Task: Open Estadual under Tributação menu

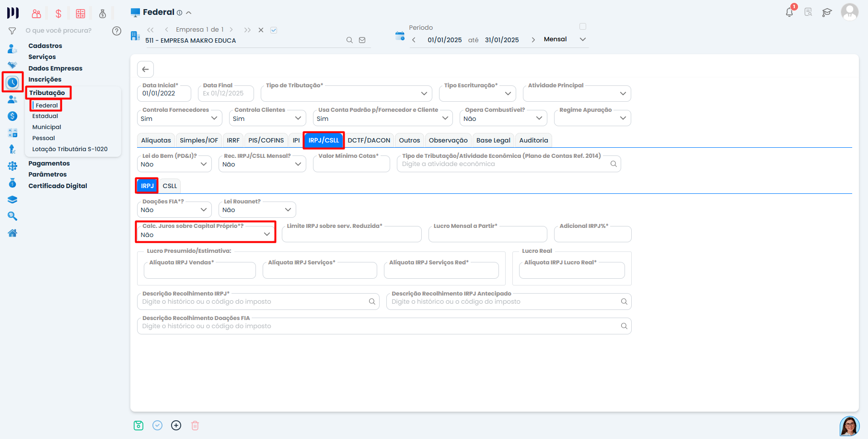Action: pyautogui.click(x=45, y=116)
